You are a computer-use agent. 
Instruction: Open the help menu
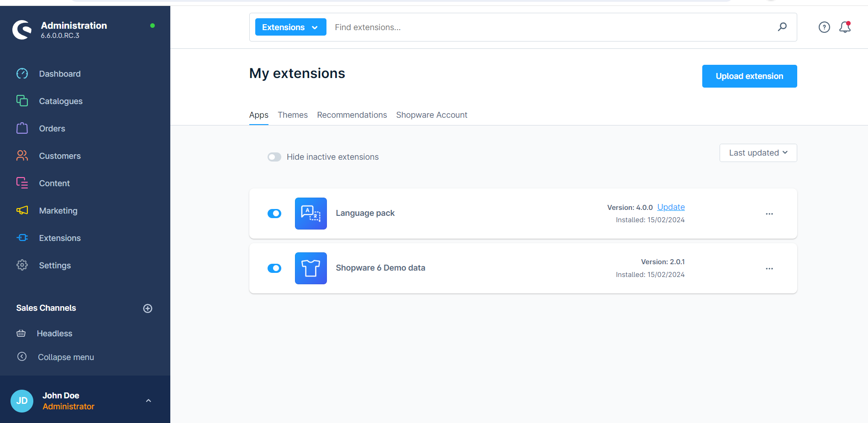[824, 27]
